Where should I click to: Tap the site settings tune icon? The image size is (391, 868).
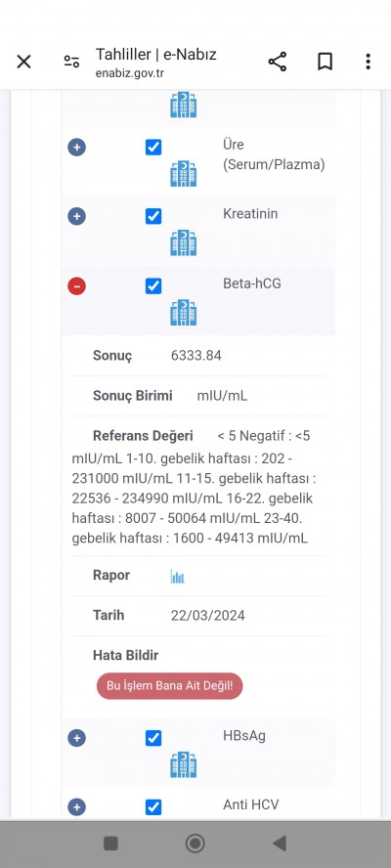[x=71, y=62]
